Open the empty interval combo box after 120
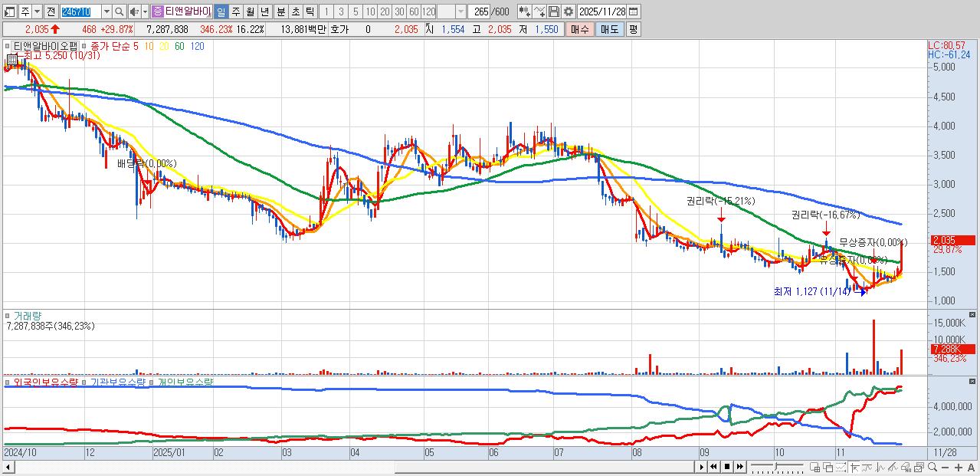This screenshot has width=980, height=476. (x=451, y=11)
